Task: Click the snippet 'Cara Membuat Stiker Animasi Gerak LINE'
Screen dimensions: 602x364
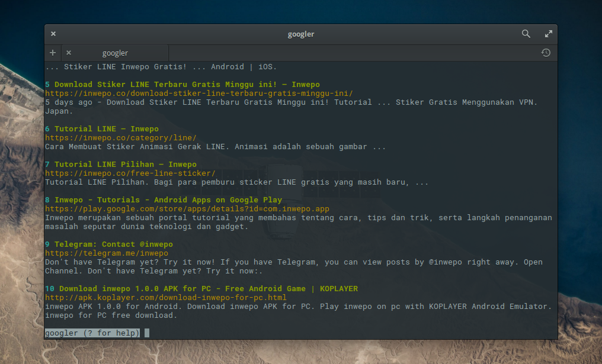Action: (215, 147)
